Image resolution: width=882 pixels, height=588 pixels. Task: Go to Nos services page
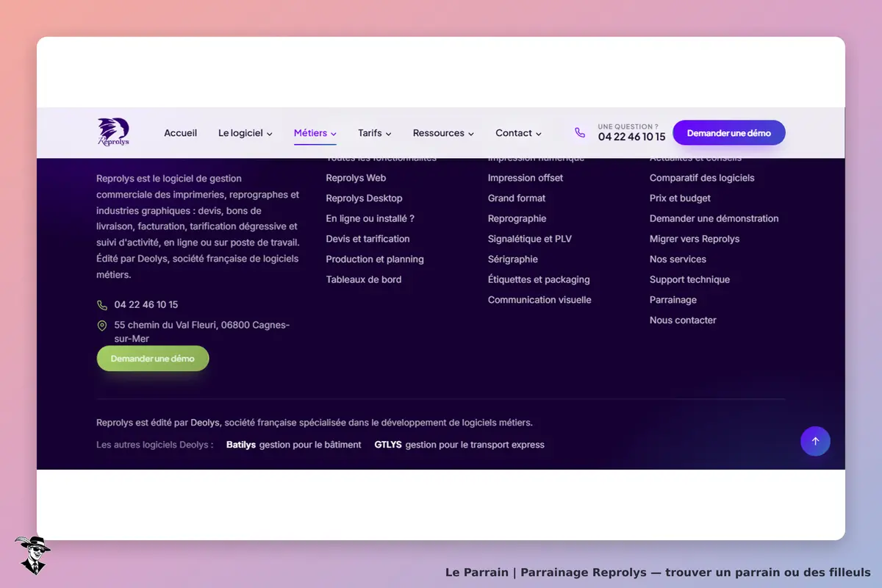678,259
